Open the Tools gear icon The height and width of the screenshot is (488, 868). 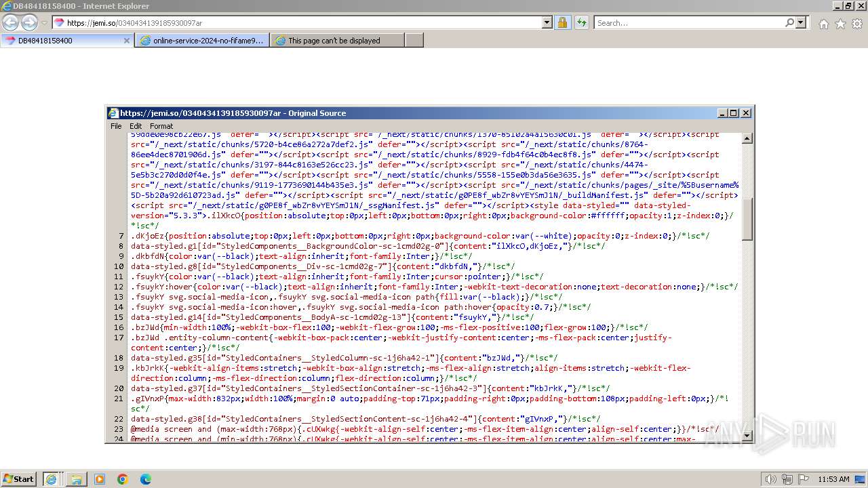(x=857, y=24)
